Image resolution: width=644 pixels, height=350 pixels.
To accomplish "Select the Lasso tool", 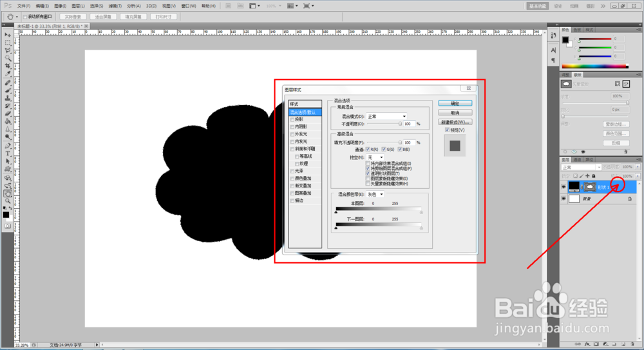I will click(x=7, y=50).
